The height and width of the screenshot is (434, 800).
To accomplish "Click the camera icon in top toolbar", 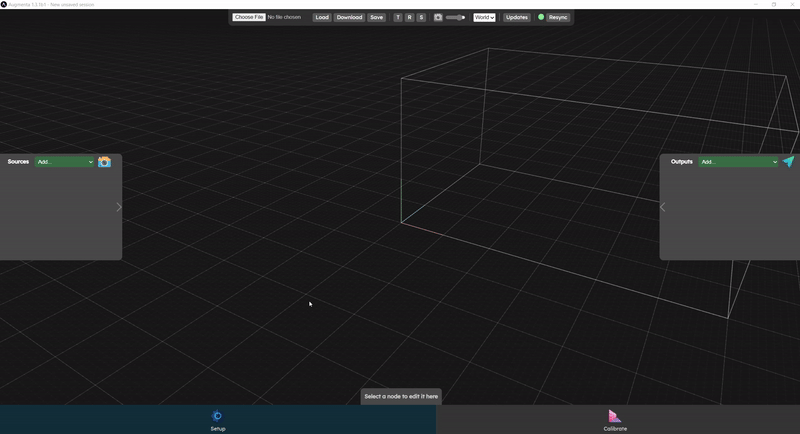I will pyautogui.click(x=438, y=17).
